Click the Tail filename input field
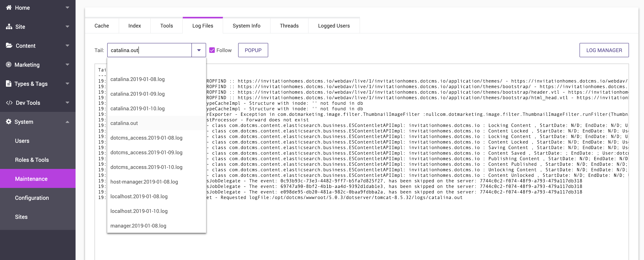The image size is (644, 260). tap(150, 50)
